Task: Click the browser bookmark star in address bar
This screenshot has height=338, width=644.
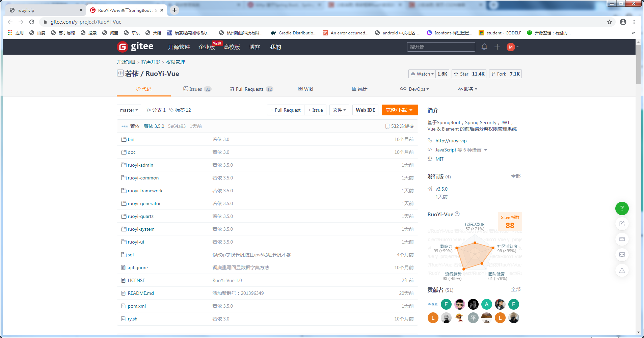Action: click(610, 22)
